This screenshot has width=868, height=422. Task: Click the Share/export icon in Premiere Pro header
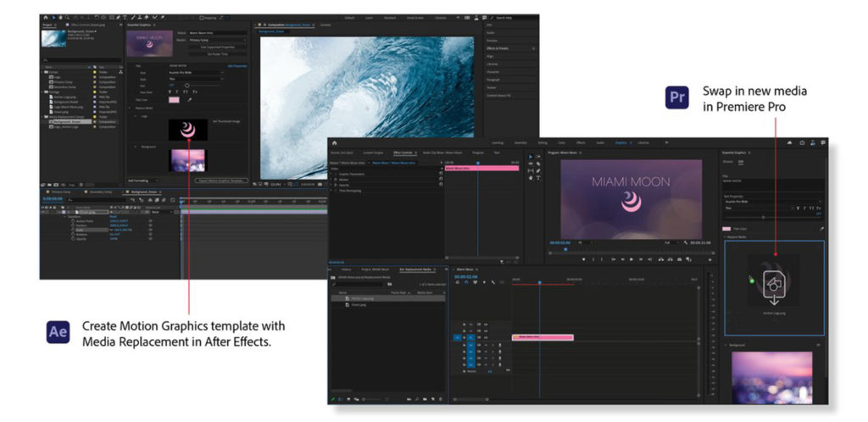point(802,142)
